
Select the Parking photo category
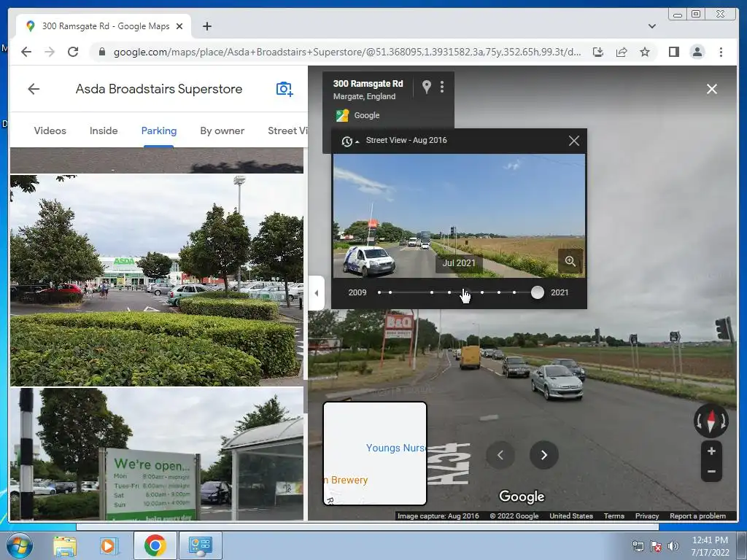point(158,131)
